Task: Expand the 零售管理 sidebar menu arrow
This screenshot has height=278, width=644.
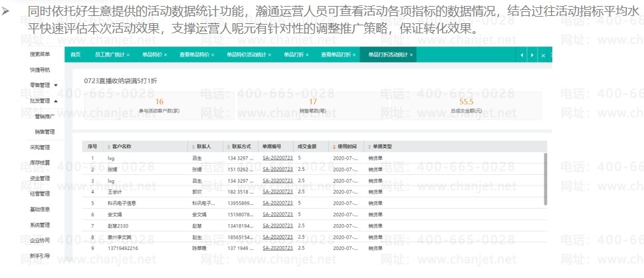Action: (x=56, y=86)
